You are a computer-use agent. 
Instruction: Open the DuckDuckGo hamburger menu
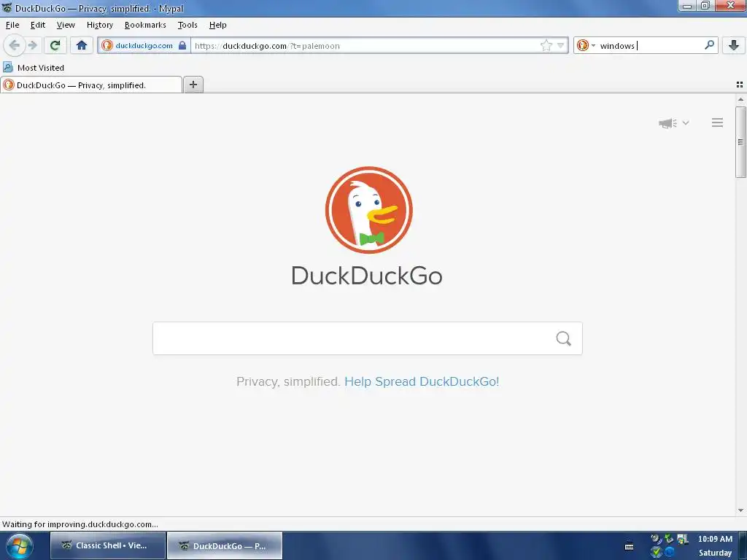pyautogui.click(x=718, y=122)
